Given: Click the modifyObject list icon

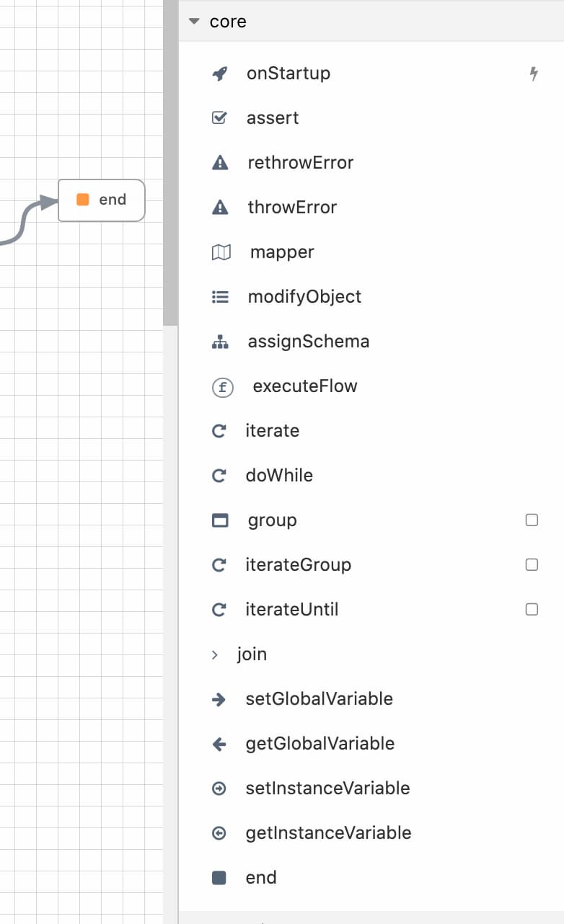Looking at the screenshot, I should (x=220, y=297).
